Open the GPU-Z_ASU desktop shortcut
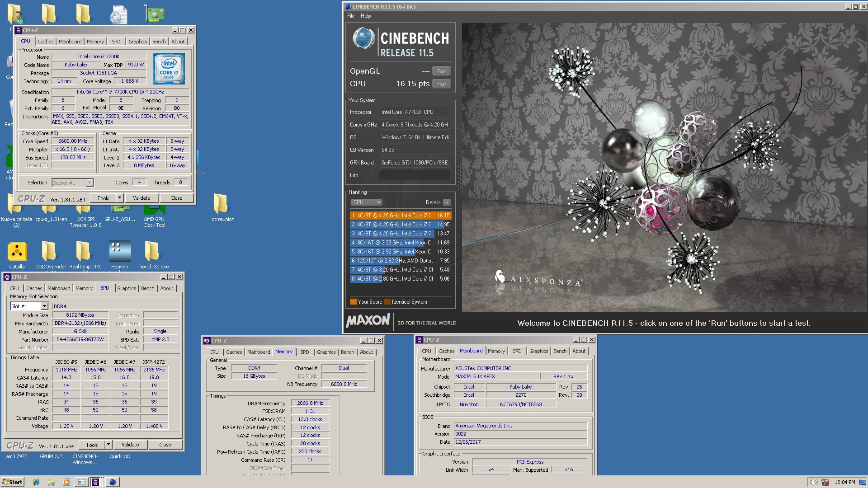 (x=120, y=213)
